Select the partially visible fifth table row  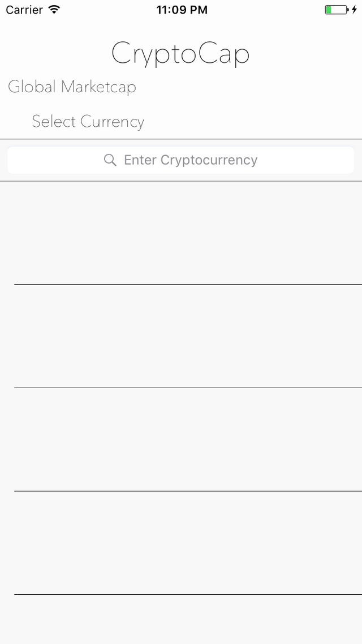click(x=181, y=620)
